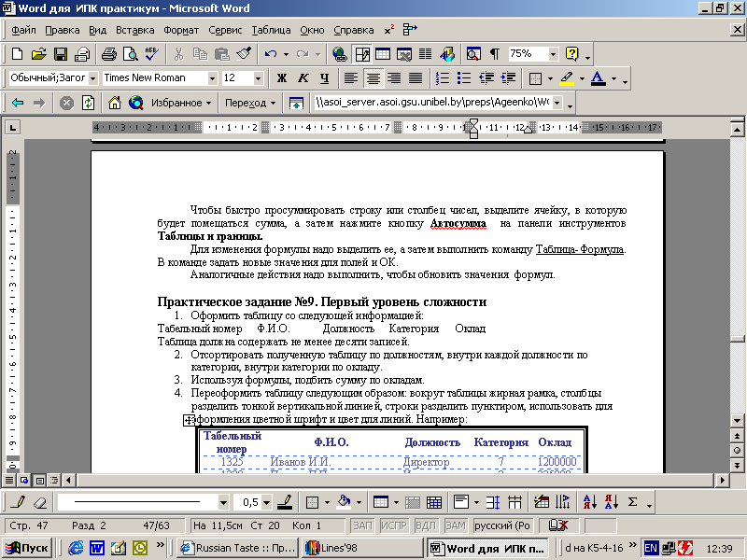Toggle show paragraph marks ¶ button
The width and height of the screenshot is (747, 560).
tap(495, 54)
